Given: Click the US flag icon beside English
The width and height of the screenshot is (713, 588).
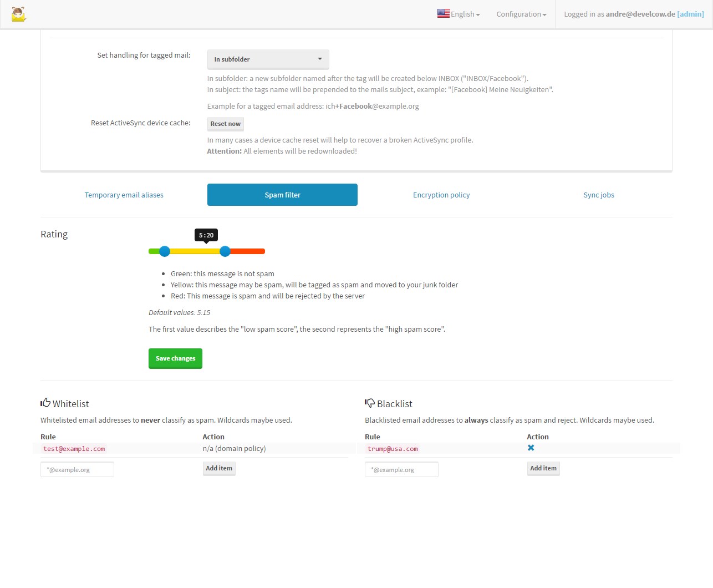Looking at the screenshot, I should pos(443,13).
